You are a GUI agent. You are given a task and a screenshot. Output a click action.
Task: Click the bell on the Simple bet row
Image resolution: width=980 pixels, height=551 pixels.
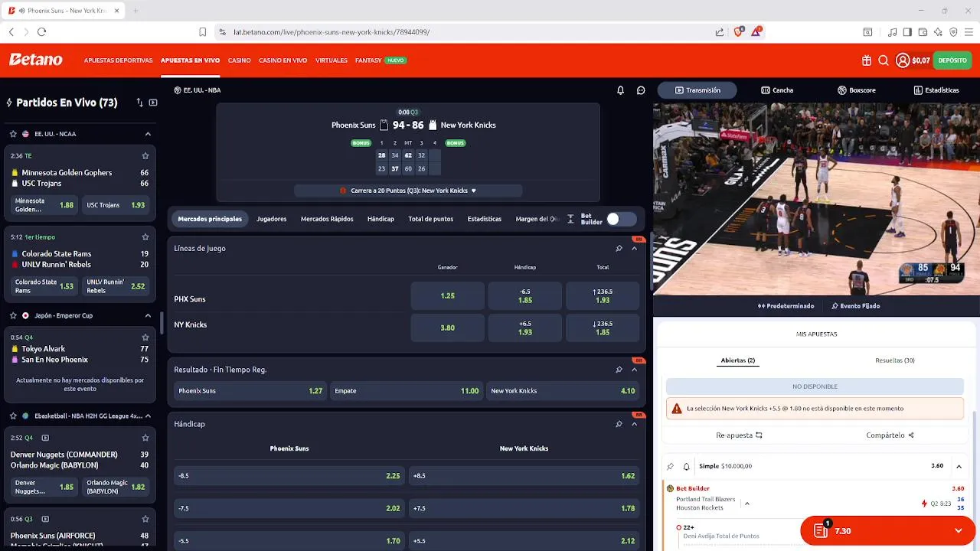coord(686,466)
